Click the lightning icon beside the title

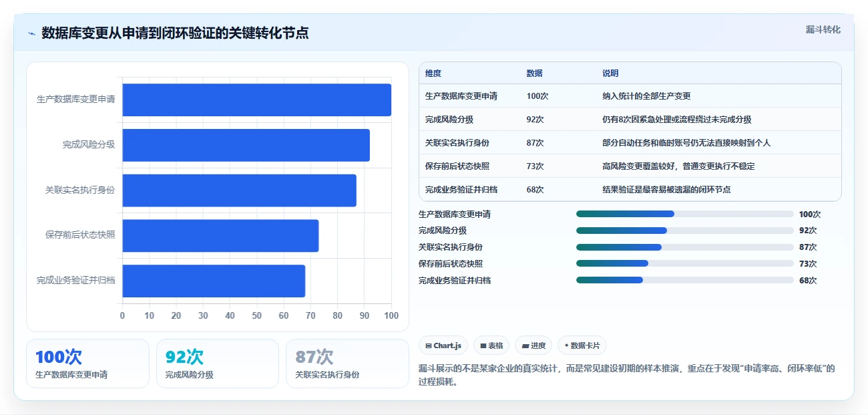31,33
